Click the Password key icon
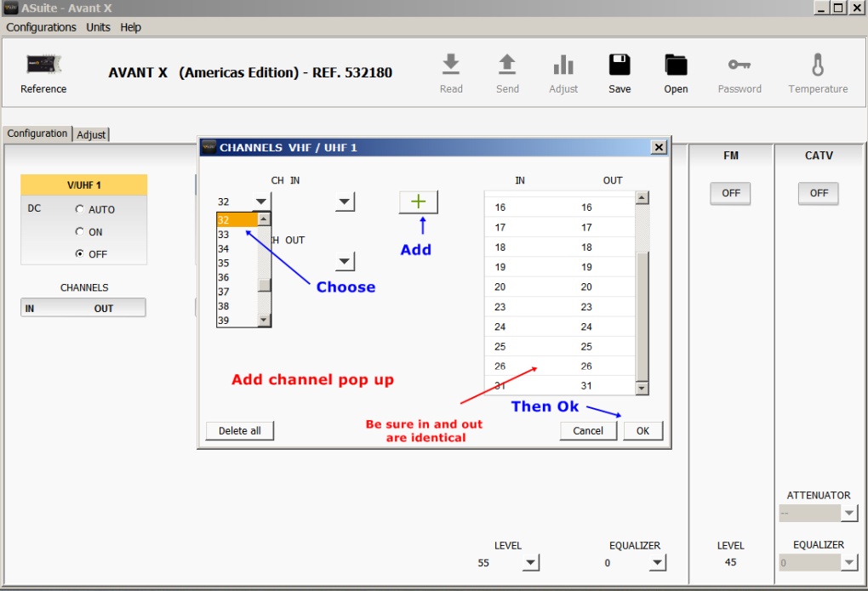This screenshot has height=591, width=868. 740,65
